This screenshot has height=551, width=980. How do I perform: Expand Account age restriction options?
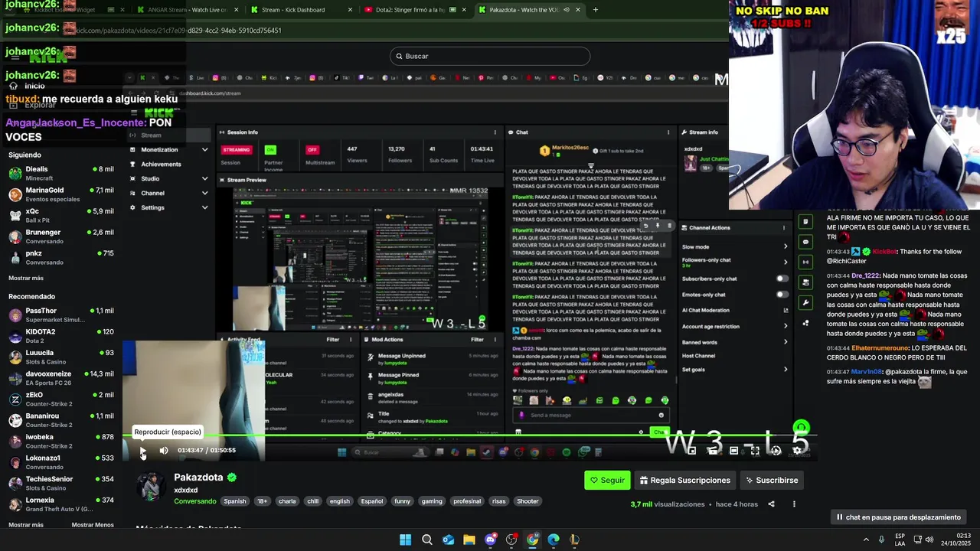(x=785, y=326)
